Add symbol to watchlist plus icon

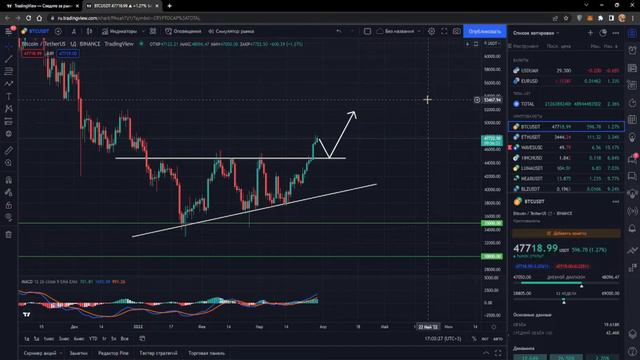pyautogui.click(x=590, y=33)
